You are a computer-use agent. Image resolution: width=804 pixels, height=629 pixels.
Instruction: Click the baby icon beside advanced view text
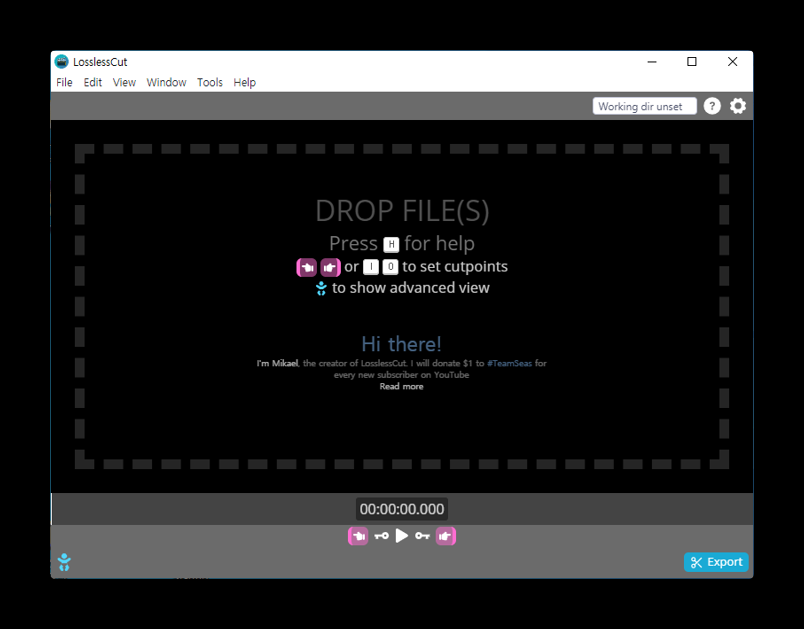pos(321,288)
